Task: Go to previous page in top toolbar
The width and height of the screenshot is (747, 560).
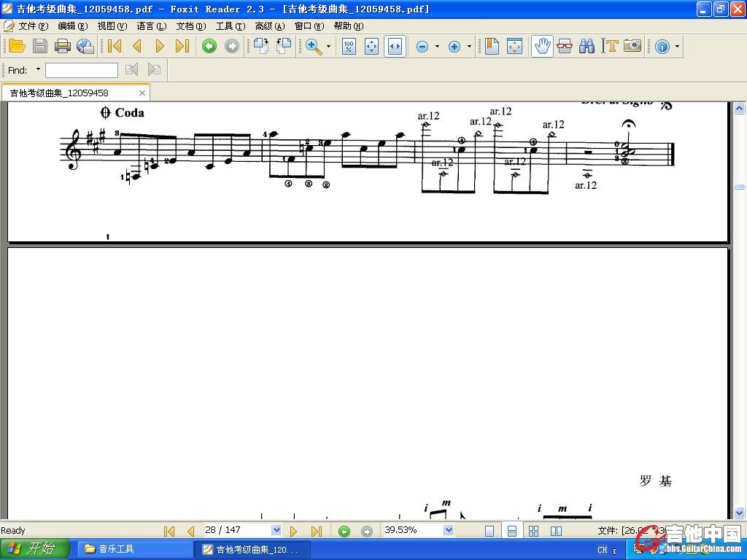Action: [x=137, y=46]
